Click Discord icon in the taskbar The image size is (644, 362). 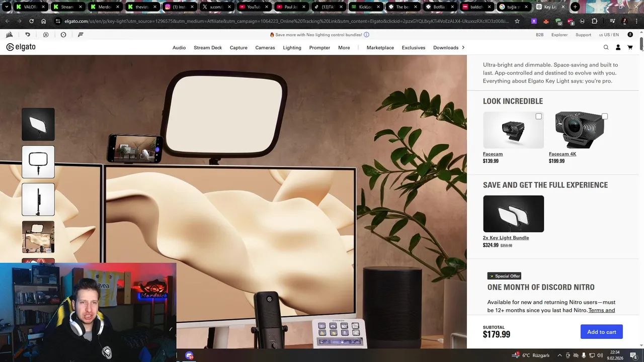[x=189, y=355]
